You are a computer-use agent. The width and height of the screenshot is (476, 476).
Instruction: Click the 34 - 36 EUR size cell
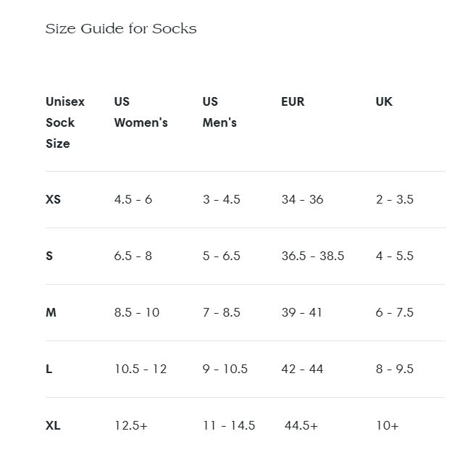pyautogui.click(x=302, y=199)
